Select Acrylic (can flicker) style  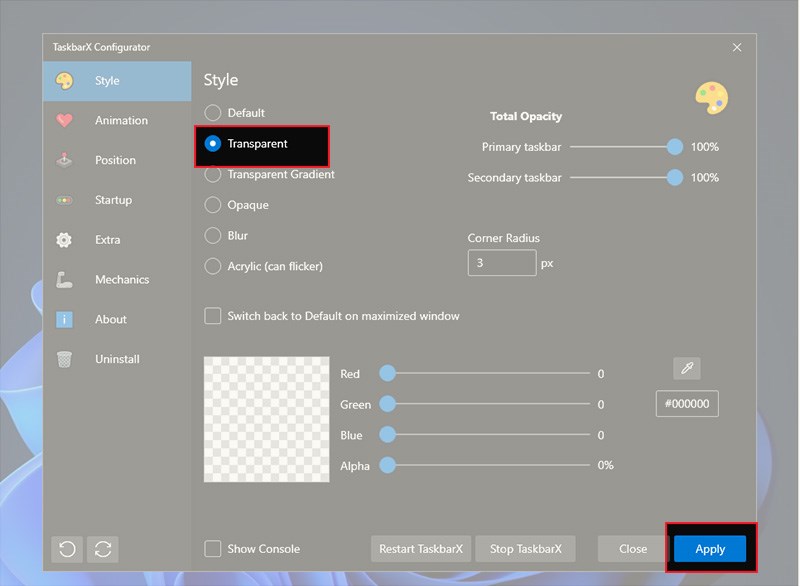click(212, 266)
